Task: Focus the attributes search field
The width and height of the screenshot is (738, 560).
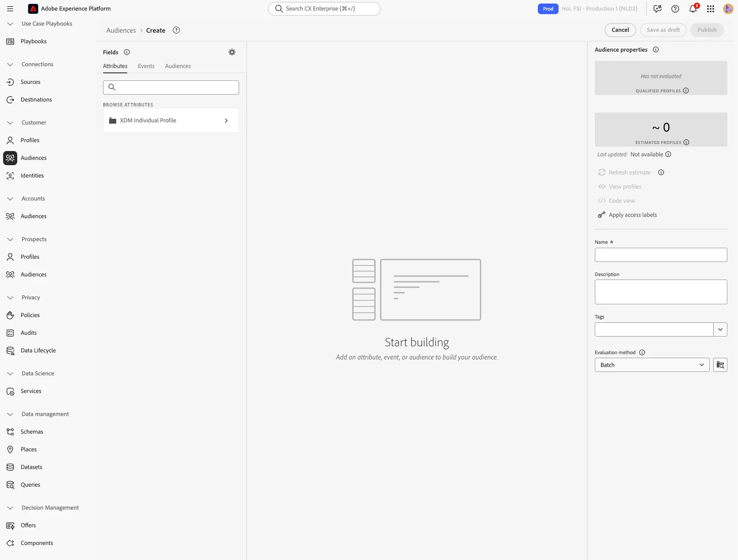Action: pos(171,87)
